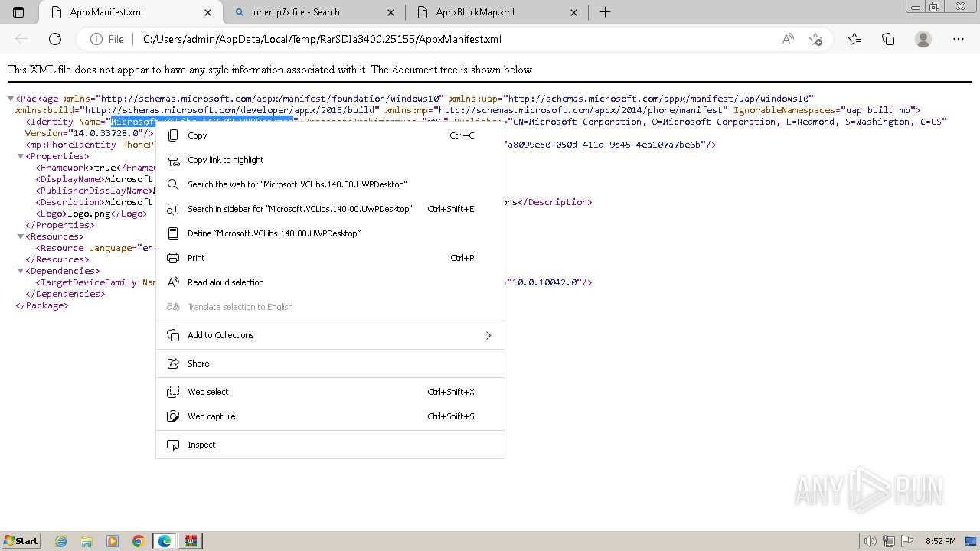Click the taskbar clock 8:52 PM
This screenshot has width=980, height=551.
coord(941,541)
